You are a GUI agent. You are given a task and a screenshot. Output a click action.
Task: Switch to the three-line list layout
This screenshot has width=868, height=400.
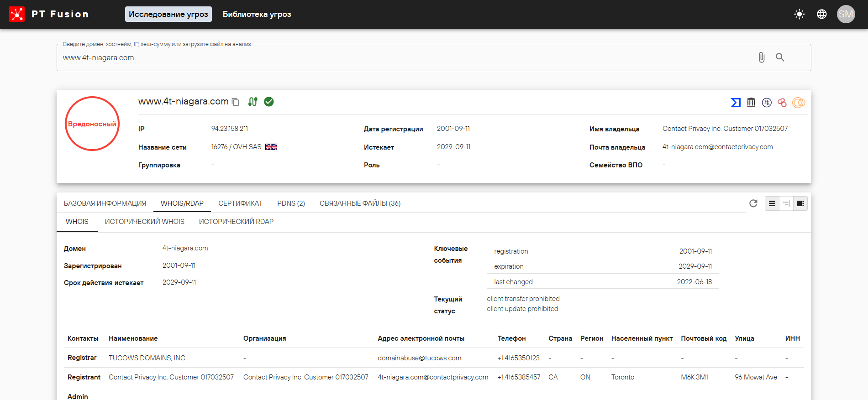click(772, 203)
